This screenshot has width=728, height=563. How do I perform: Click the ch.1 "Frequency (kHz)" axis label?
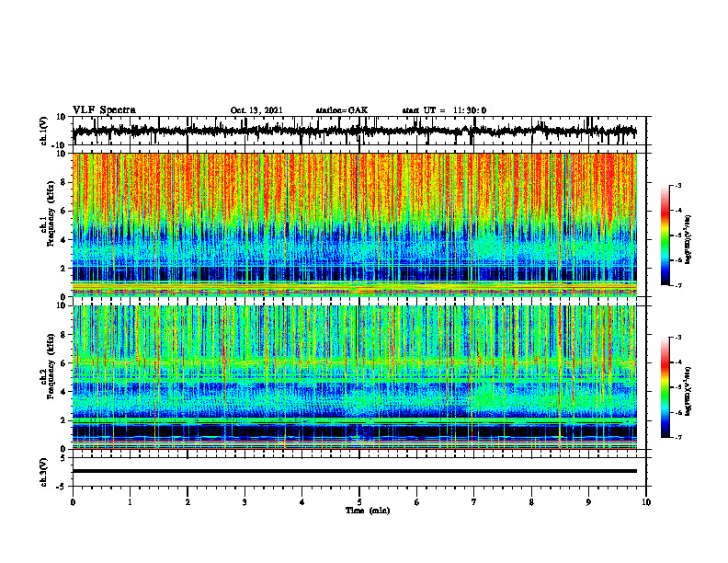(52, 213)
